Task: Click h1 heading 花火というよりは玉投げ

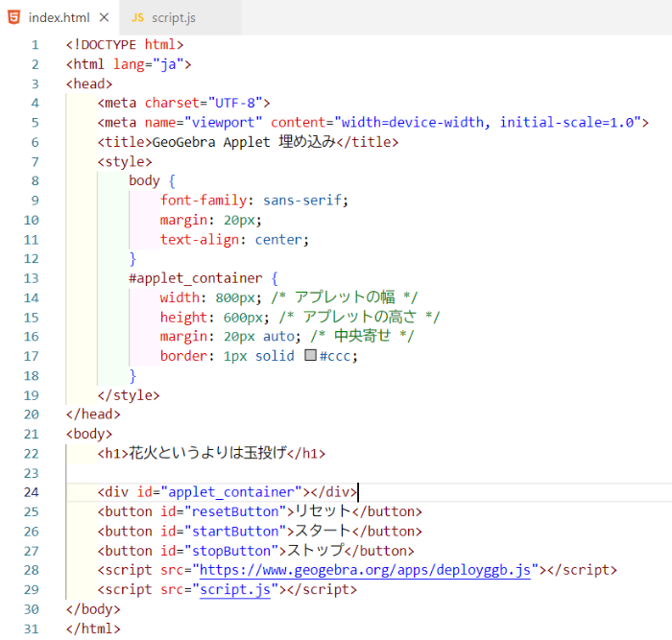Action: pos(208,453)
